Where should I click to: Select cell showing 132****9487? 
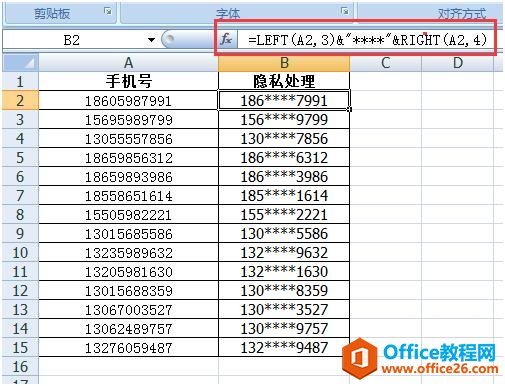pyautogui.click(x=284, y=348)
